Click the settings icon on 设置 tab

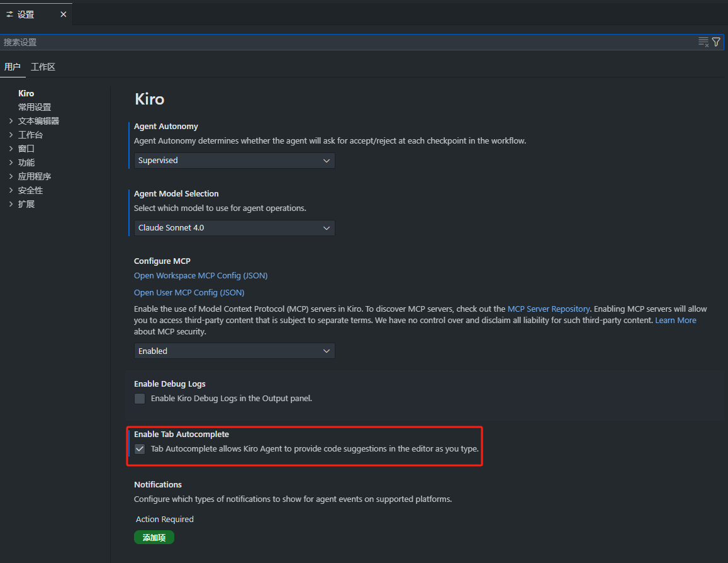pos(9,14)
